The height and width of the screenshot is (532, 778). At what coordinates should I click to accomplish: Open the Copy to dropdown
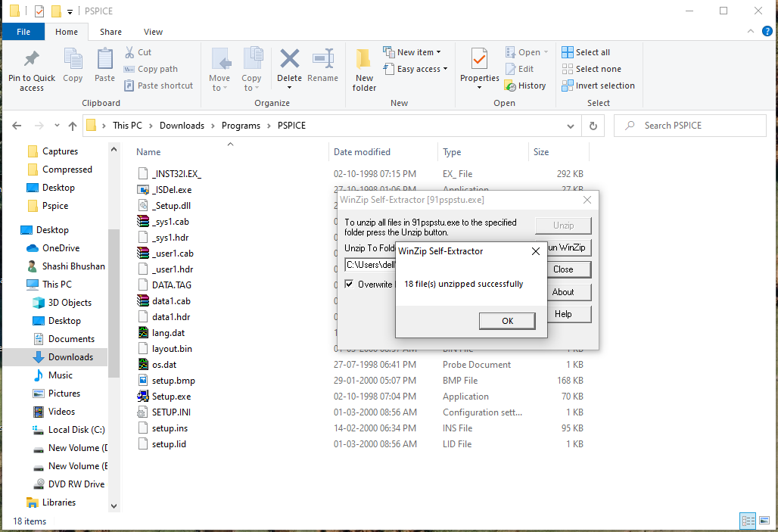coord(251,83)
